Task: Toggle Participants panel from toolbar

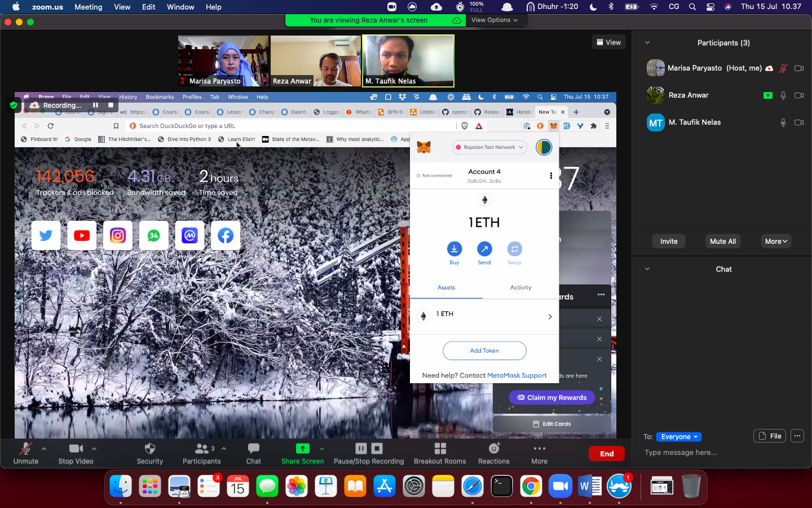Action: pyautogui.click(x=201, y=453)
